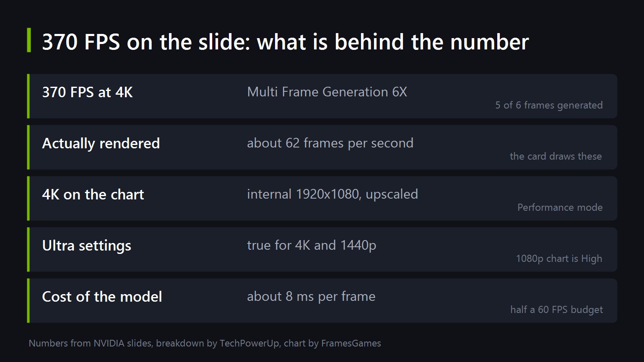Screen dimensions: 644x362
Task: Click the 'half a 60 FPS budget' note
Action: 556,310
